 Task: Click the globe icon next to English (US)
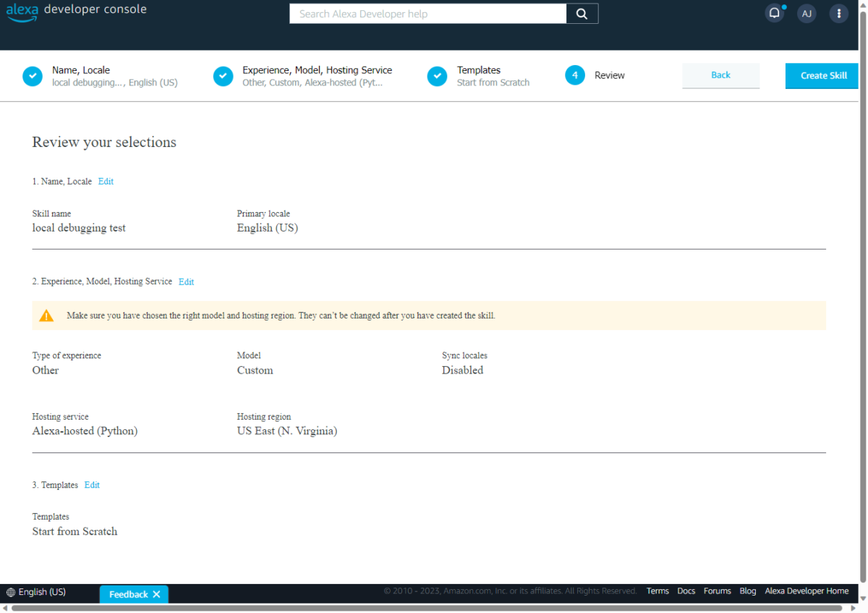pyautogui.click(x=12, y=592)
